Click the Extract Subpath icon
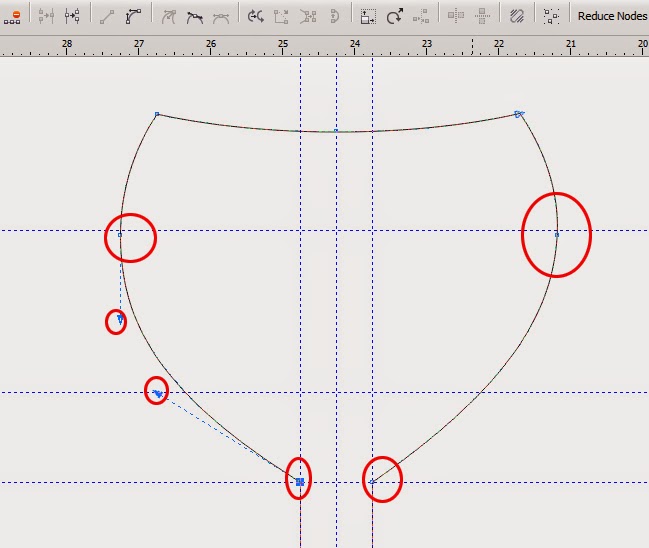This screenshot has height=548, width=649. [x=308, y=17]
